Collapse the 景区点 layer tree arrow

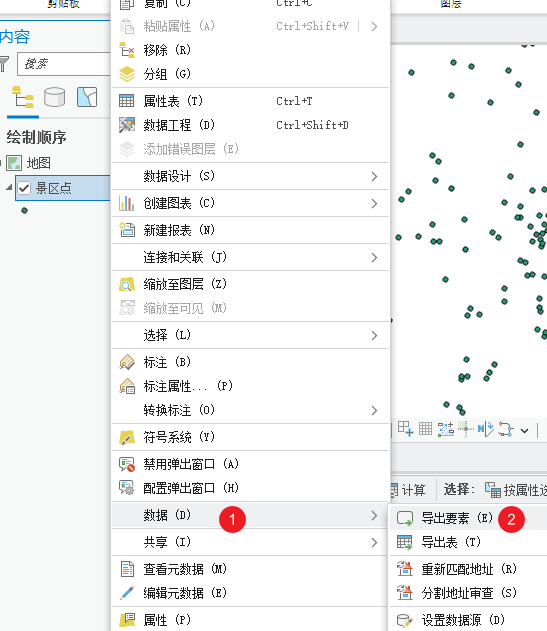click(9, 188)
